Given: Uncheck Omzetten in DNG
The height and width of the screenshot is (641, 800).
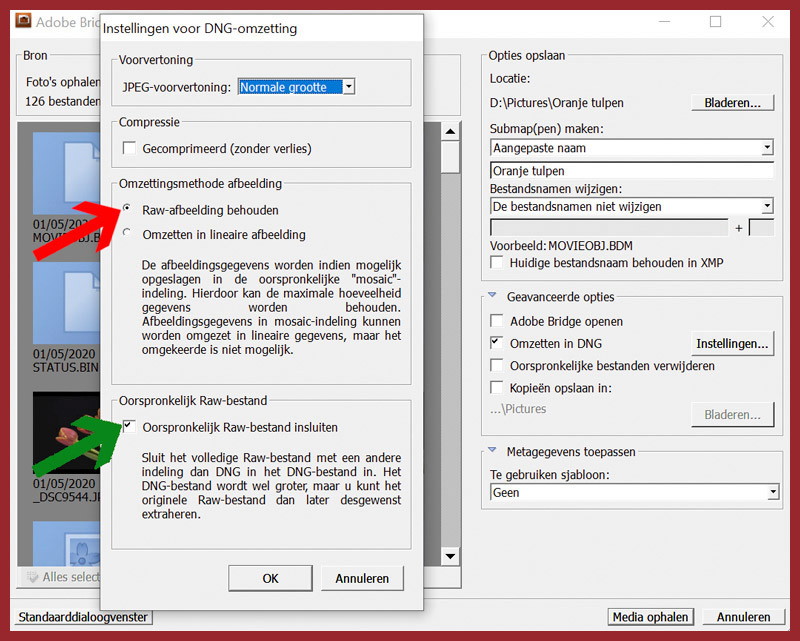Looking at the screenshot, I should click(496, 343).
